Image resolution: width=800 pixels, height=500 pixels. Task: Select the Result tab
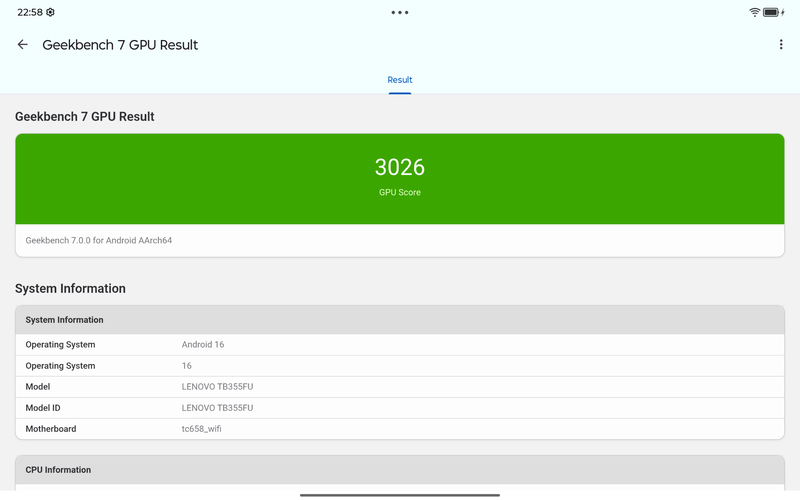[x=399, y=80]
